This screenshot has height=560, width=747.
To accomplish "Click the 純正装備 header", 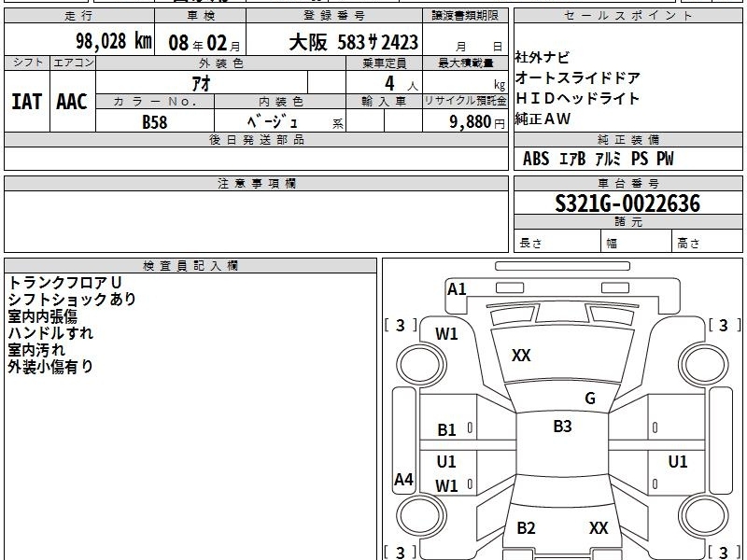I will point(627,140).
